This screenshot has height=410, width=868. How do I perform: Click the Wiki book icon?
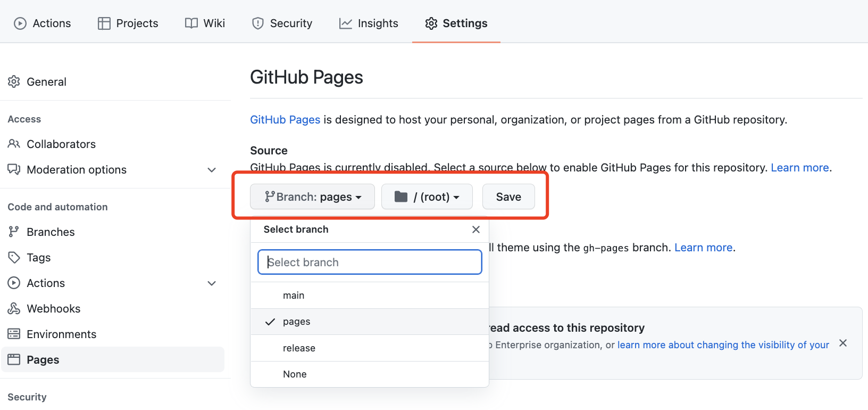191,23
